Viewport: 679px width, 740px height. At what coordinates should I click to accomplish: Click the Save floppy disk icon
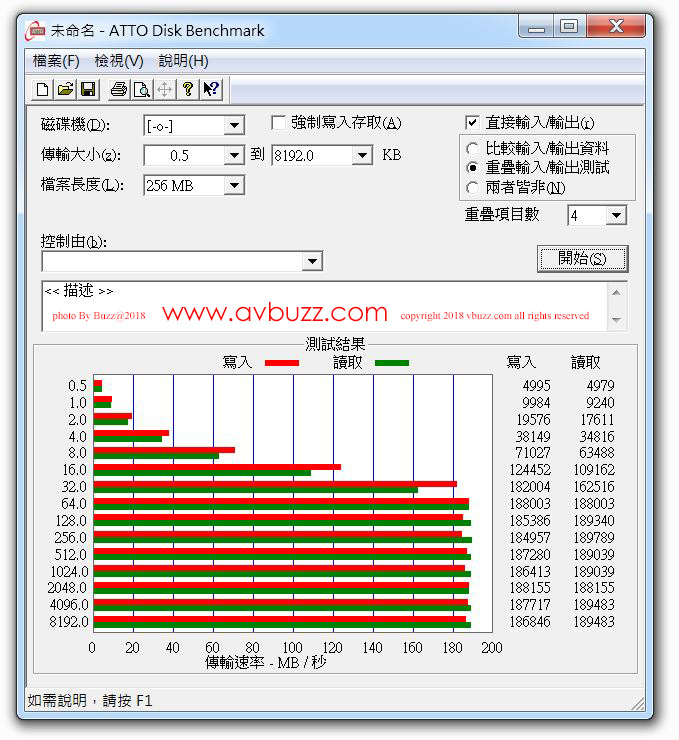[x=88, y=89]
